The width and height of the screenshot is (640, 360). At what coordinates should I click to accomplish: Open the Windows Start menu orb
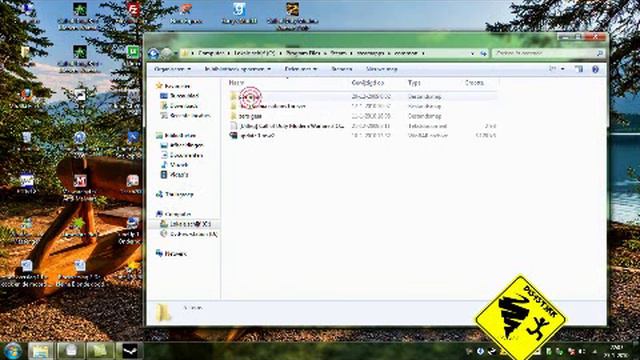tap(13, 351)
